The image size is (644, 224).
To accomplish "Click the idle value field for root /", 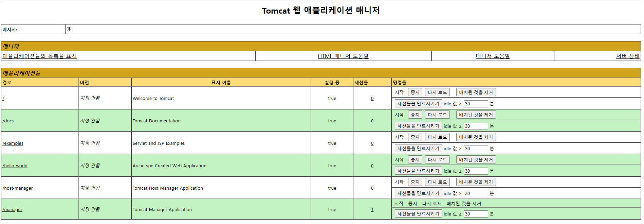I will click(x=476, y=104).
